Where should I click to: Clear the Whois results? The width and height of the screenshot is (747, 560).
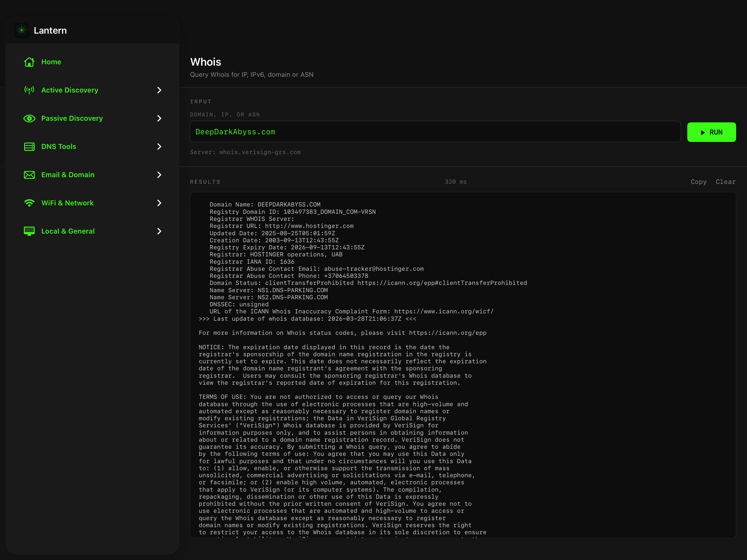click(725, 182)
